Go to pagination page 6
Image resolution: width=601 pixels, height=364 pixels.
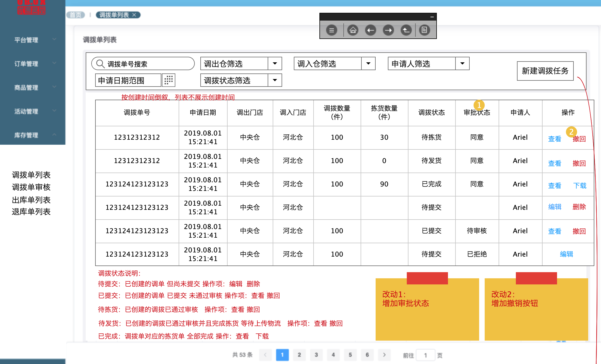pyautogui.click(x=367, y=355)
